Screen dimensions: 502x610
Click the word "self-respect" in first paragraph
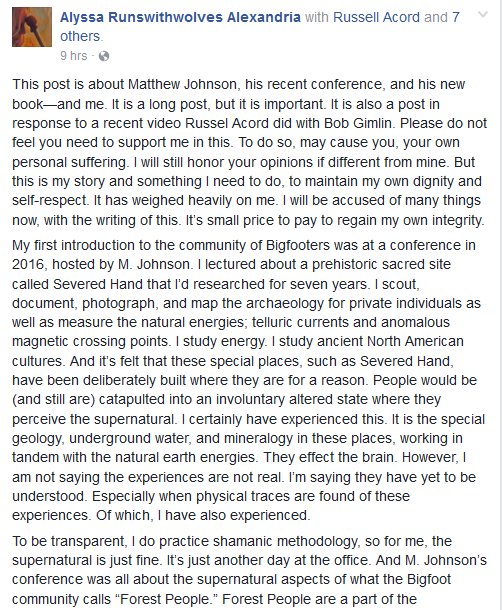pyautogui.click(x=50, y=200)
